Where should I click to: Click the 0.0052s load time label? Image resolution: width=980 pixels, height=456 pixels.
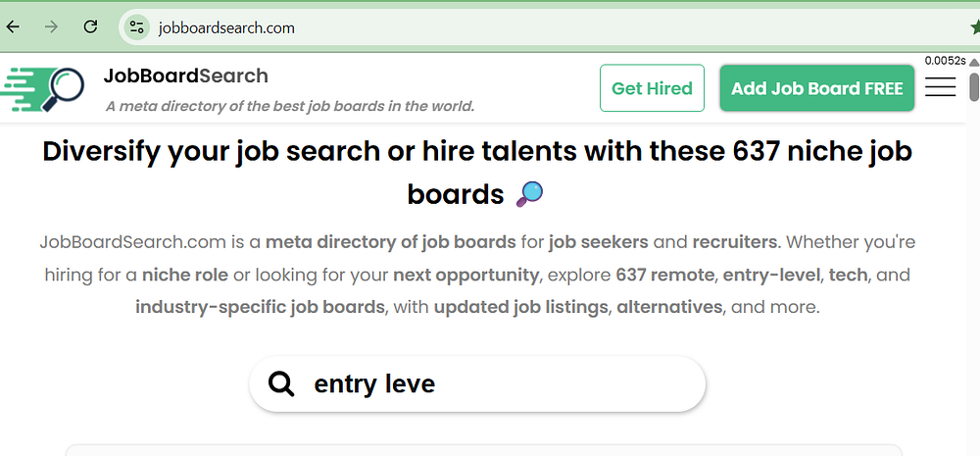945,62
